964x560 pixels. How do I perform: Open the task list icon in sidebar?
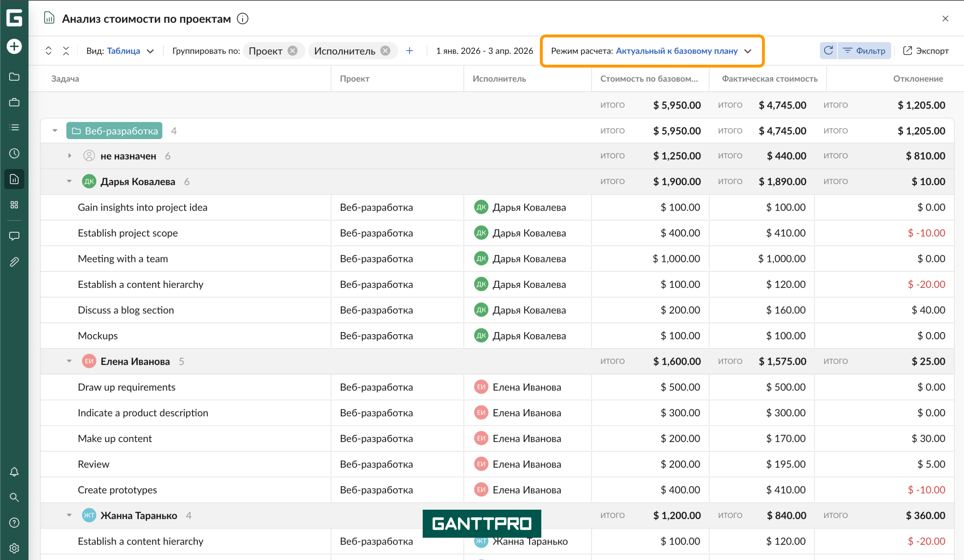point(14,127)
